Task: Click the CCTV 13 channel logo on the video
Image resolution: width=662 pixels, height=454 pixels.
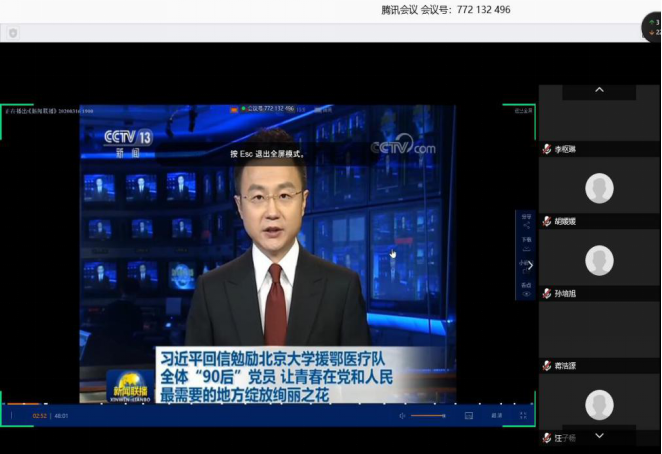Action: (128, 143)
